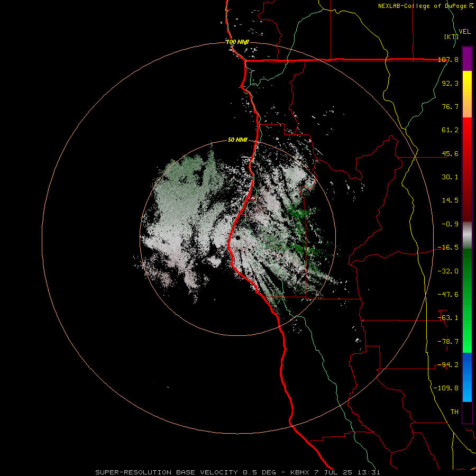Click the -47.6 velocity scale value

pyautogui.click(x=448, y=295)
